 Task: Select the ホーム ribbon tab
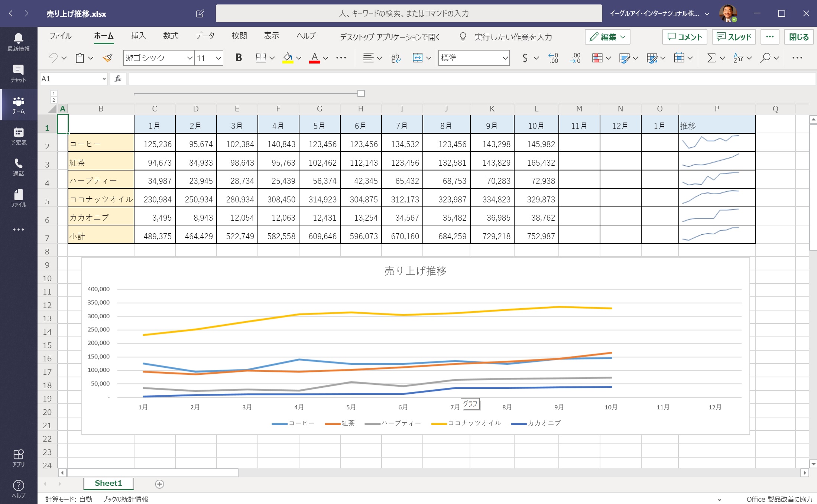coord(104,36)
